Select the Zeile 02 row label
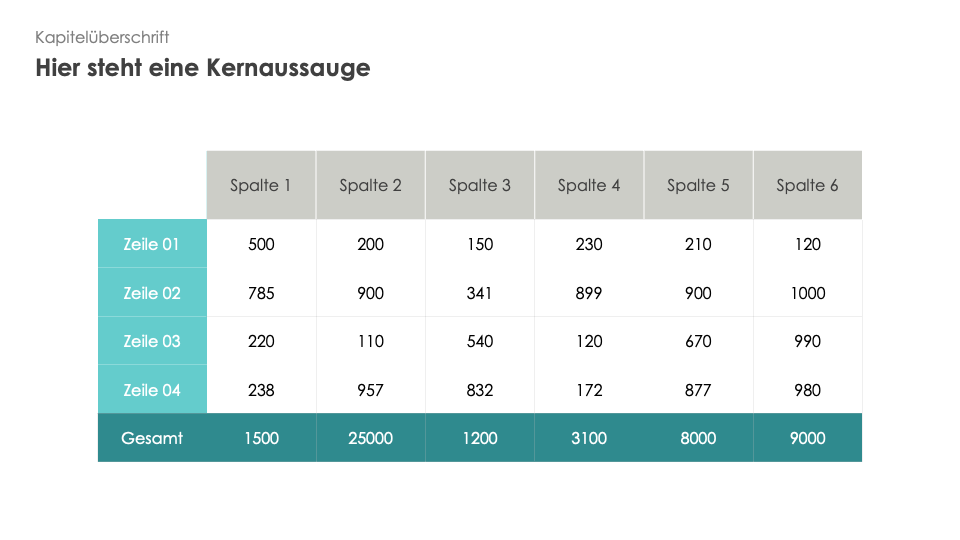960x540 pixels. pyautogui.click(x=152, y=292)
